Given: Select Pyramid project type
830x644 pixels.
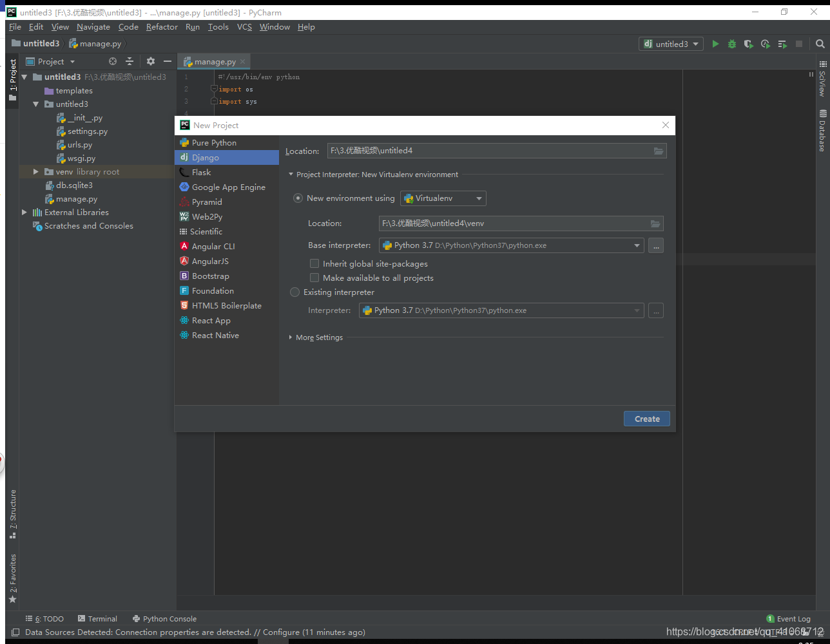Looking at the screenshot, I should (x=227, y=202).
